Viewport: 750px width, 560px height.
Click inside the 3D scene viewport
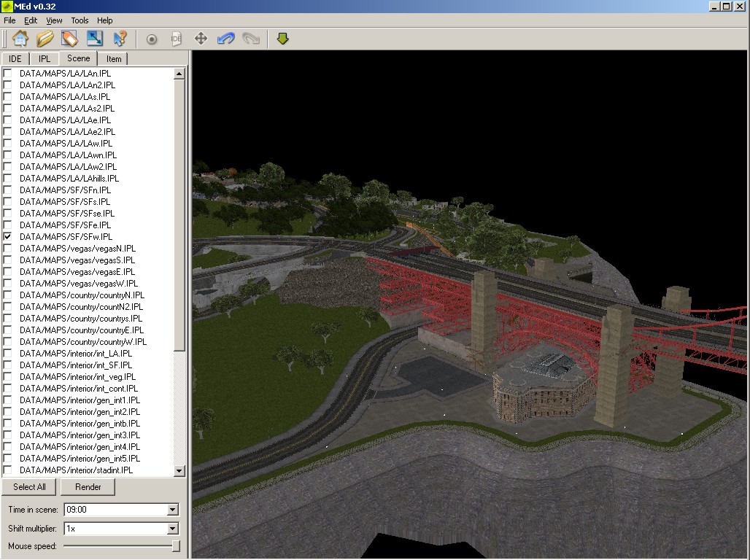click(470, 303)
